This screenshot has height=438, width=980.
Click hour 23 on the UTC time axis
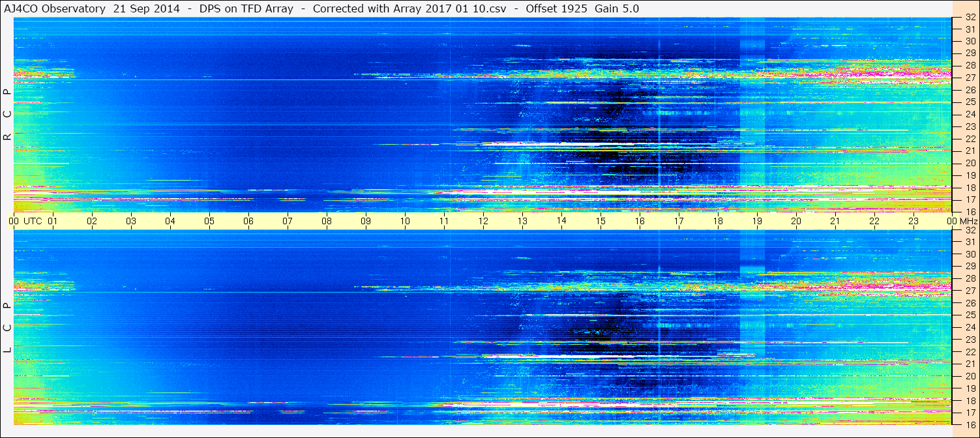pos(913,221)
